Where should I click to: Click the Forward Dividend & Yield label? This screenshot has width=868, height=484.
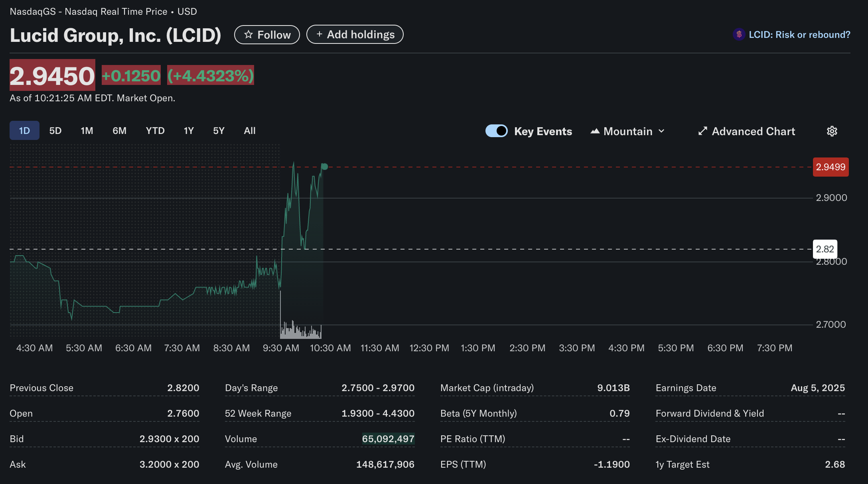tap(710, 413)
